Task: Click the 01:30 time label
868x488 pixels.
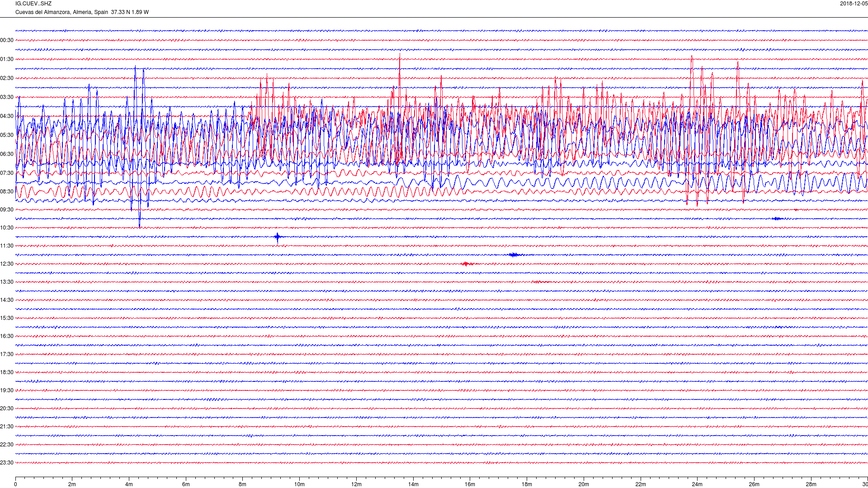Action: tap(7, 59)
